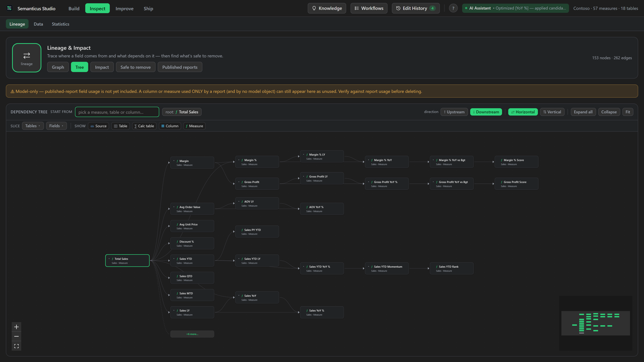644x362 pixels.
Task: Click the Semanticus Studio logo icon
Action: point(10,8)
